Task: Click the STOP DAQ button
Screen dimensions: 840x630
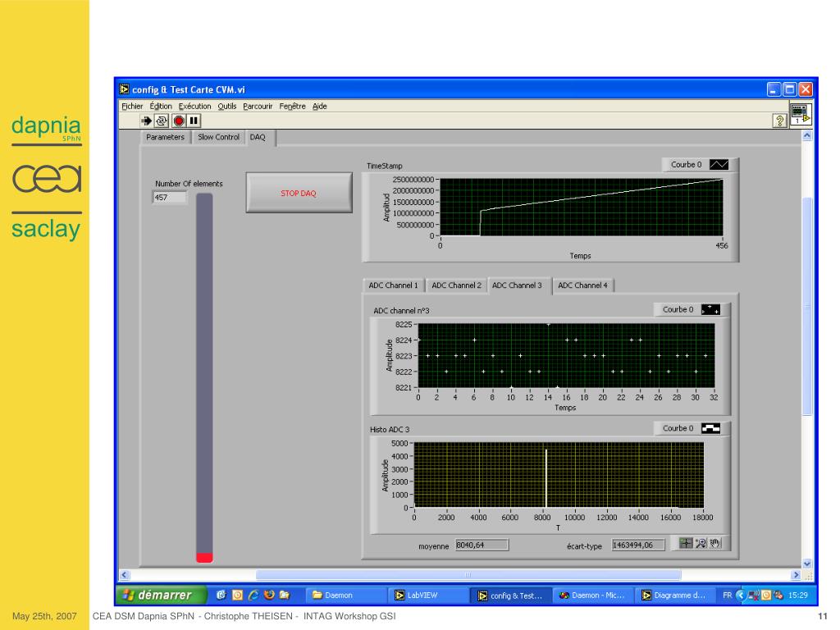Action: tap(299, 193)
